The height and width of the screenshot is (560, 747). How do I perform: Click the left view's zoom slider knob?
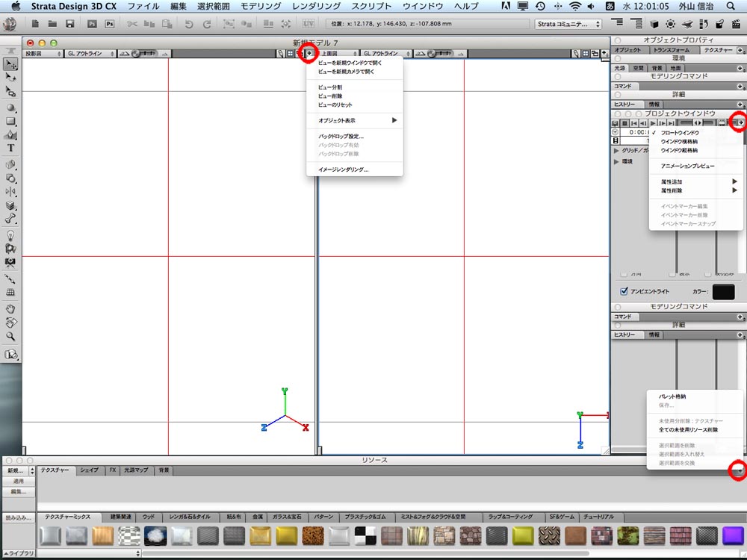136,54
